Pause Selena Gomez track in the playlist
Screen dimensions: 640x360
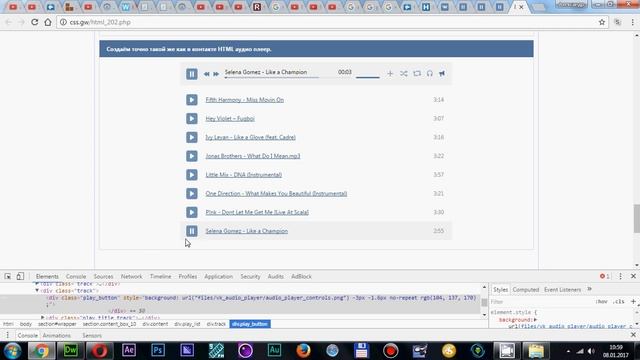point(191,231)
